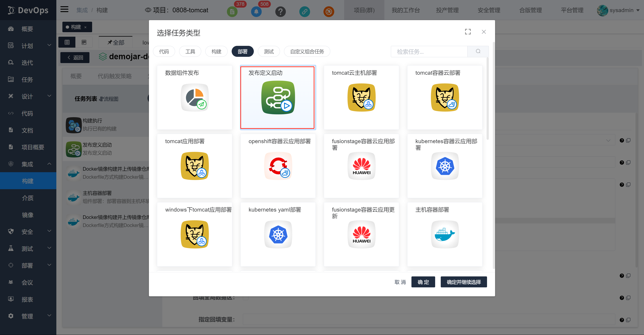This screenshot has height=335, width=644.
Task: Select the tomcat应用部署 icon
Action: tap(195, 166)
